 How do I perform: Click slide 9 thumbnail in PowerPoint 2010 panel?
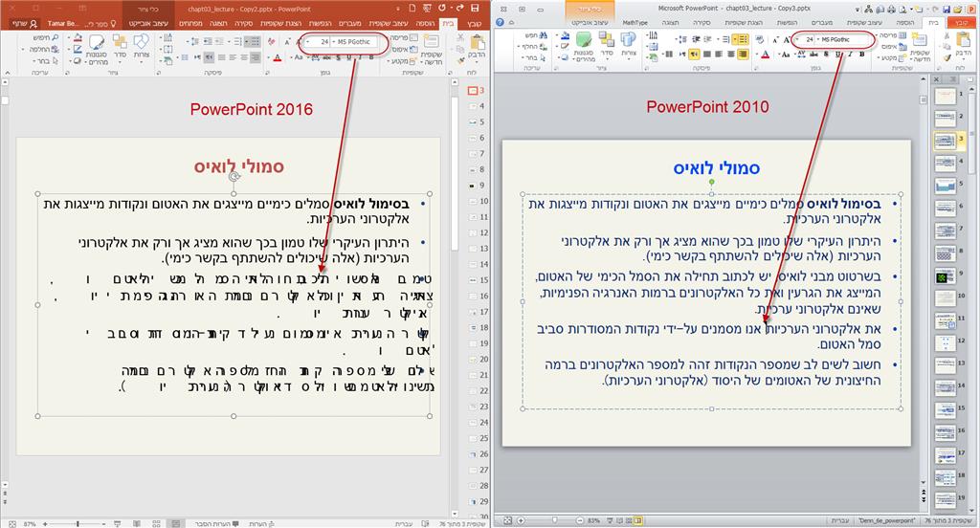tap(945, 276)
